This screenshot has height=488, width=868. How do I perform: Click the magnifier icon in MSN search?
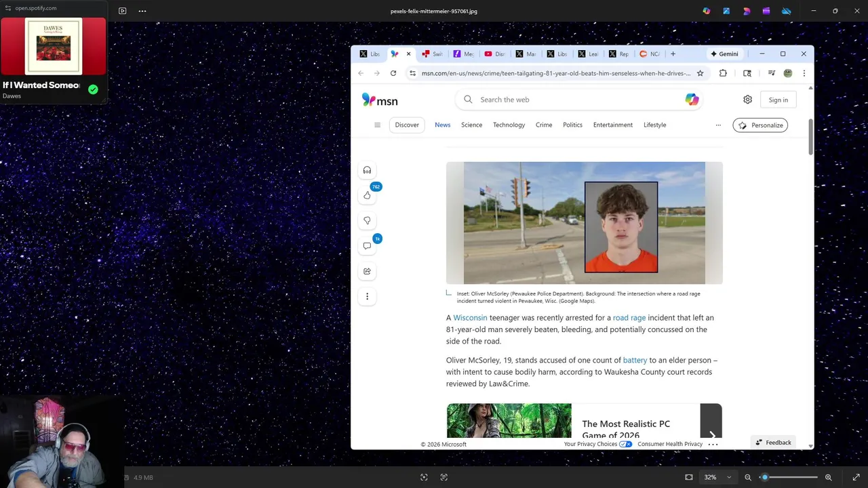[x=468, y=100]
